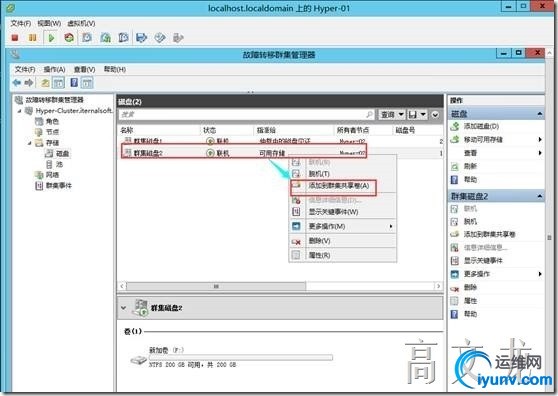Click the Reset virtual machine icon
Image resolution: width=558 pixels, height=396 pixels.
click(69, 37)
